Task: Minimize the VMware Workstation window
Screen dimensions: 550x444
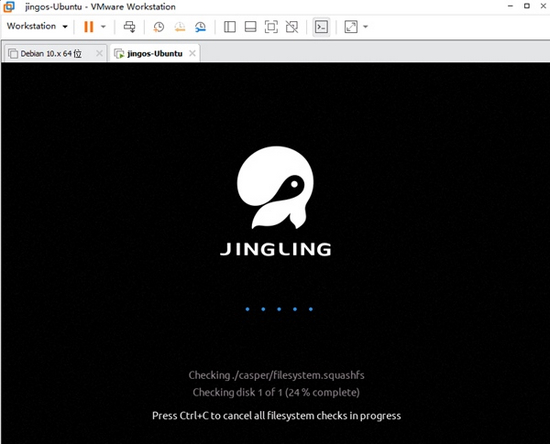Action: pos(510,6)
